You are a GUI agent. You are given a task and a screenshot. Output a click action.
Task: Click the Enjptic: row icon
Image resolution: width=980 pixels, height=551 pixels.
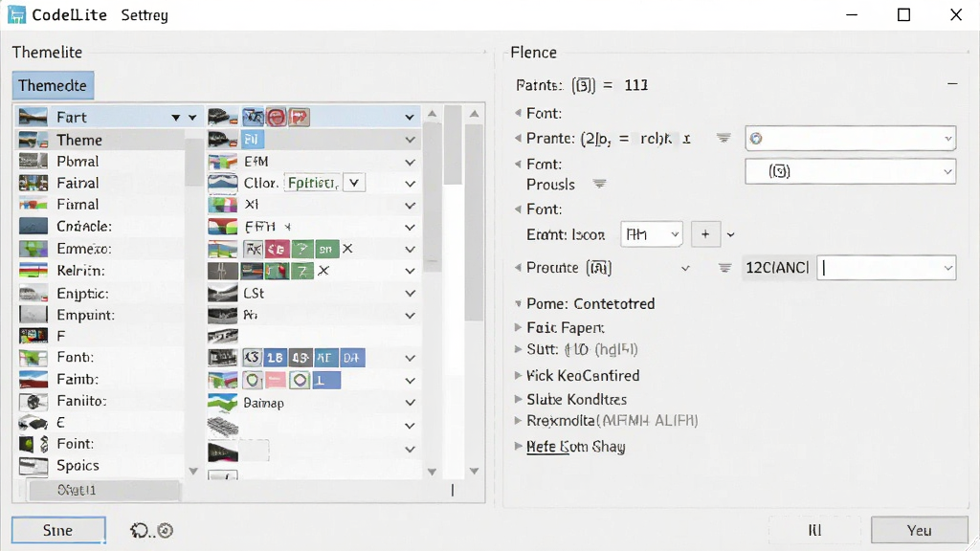coord(33,293)
